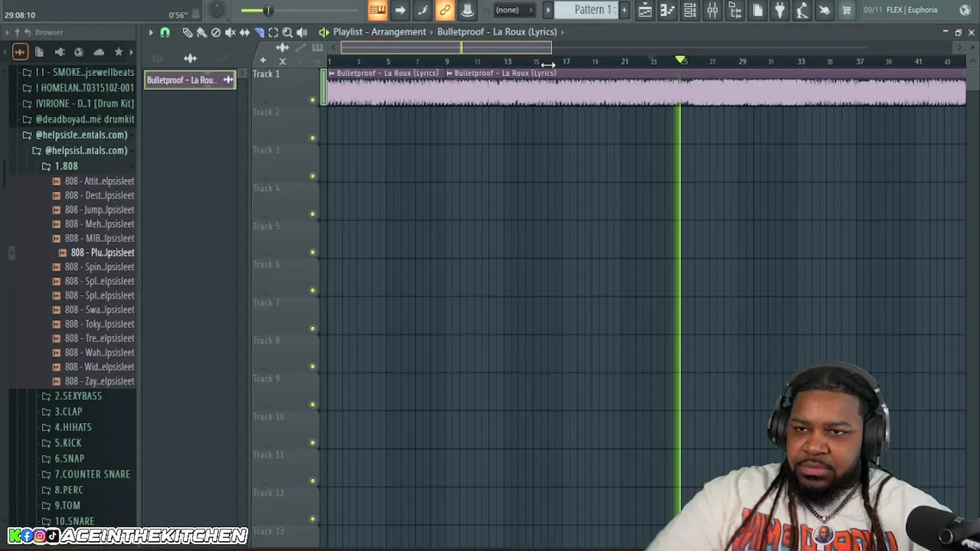Click the green playhead marker on timeline
The width and height of the screenshot is (980, 551).
pos(680,60)
